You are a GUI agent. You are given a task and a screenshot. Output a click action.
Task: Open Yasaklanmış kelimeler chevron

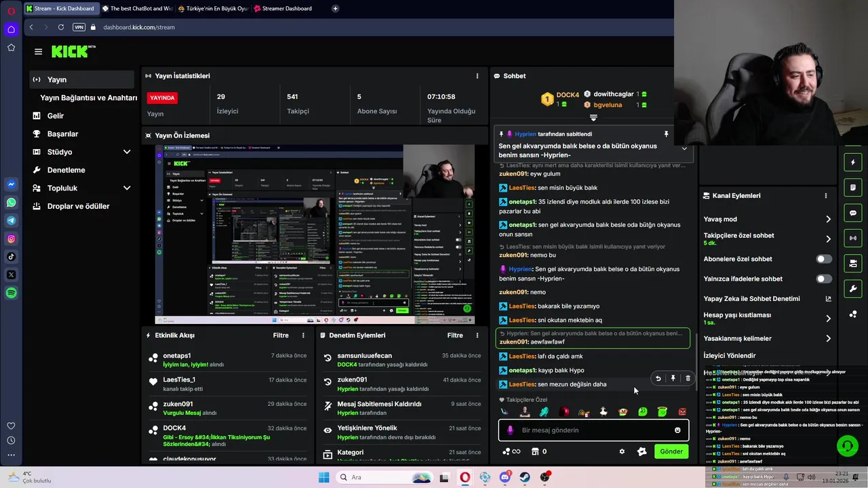click(828, 338)
